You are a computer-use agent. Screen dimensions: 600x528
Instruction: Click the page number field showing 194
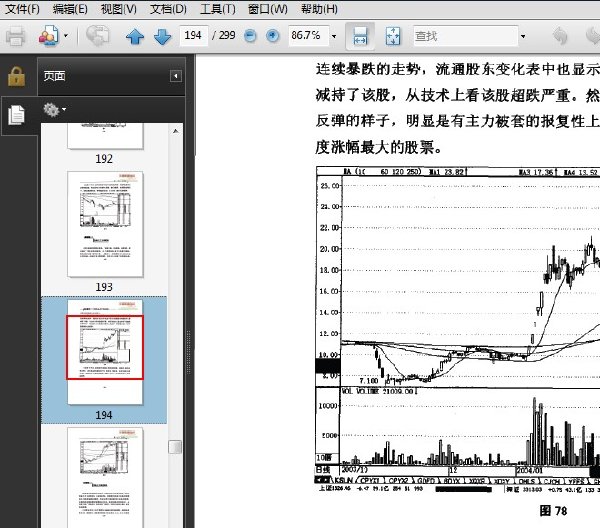click(x=194, y=36)
